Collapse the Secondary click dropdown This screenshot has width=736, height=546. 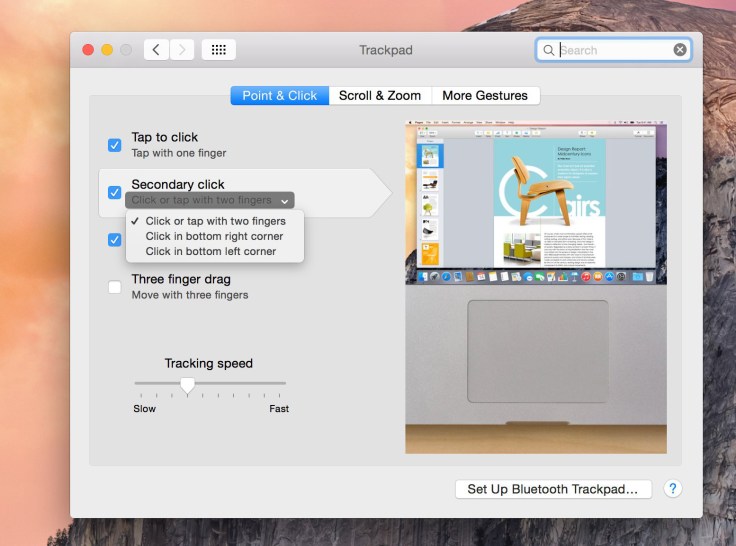point(210,200)
